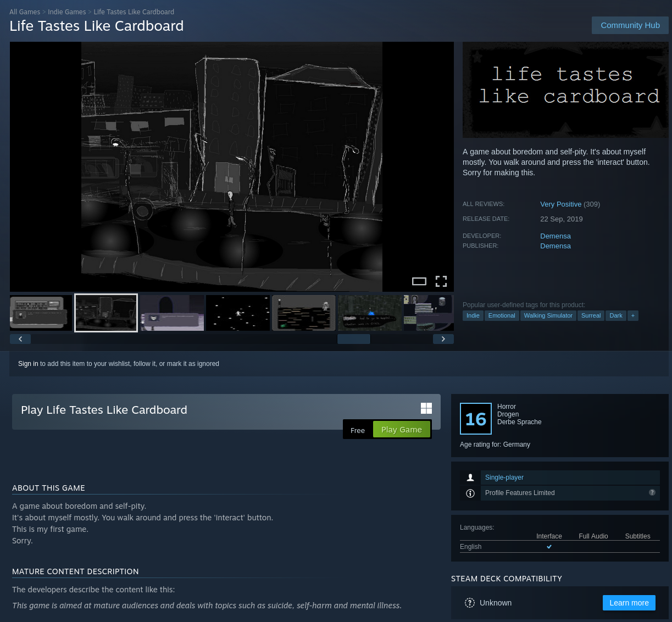Screen dimensions: 672x622
Task: Learn more about Steam Deck compatibility
Action: pos(629,603)
